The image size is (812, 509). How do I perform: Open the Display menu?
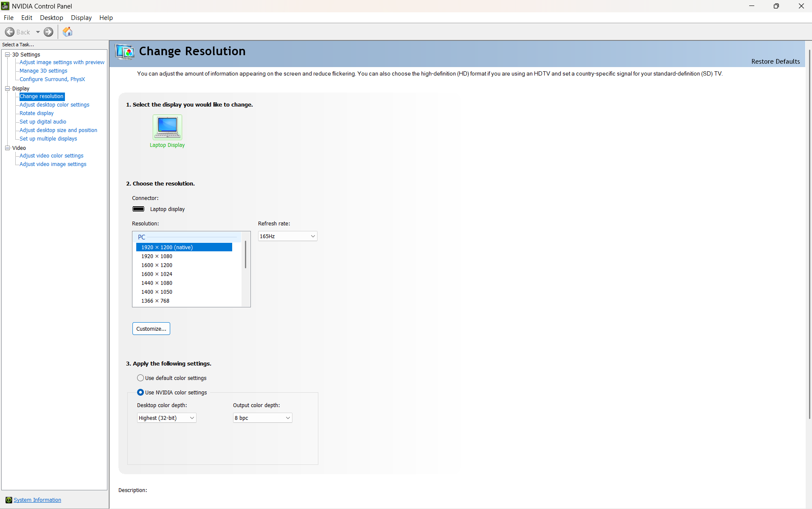(81, 17)
